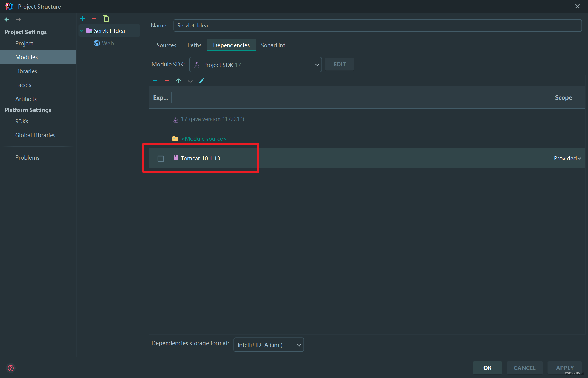Image resolution: width=588 pixels, height=378 pixels.
Task: Open the Module SDK dropdown
Action: click(x=256, y=65)
